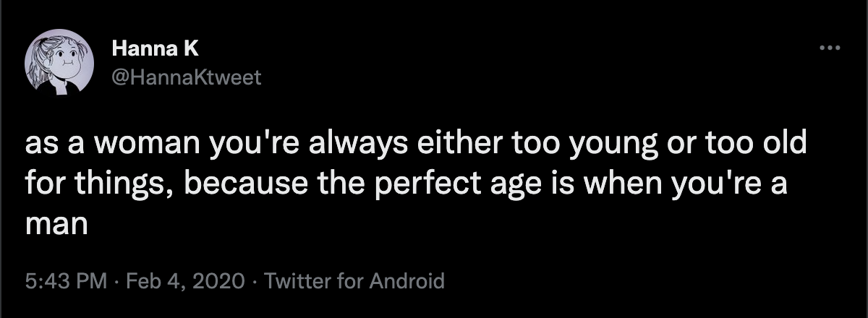
Task: Click the final word "man" in tweet
Action: point(56,225)
